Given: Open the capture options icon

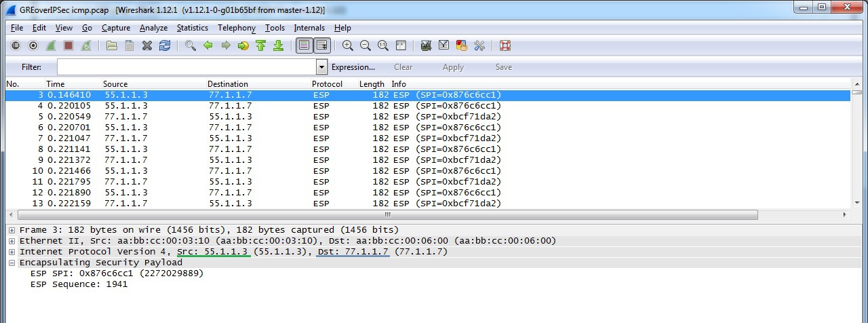Looking at the screenshot, I should pyautogui.click(x=33, y=45).
